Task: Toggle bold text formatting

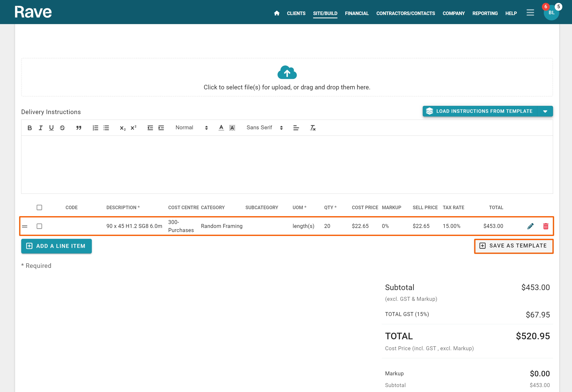Action: point(29,128)
